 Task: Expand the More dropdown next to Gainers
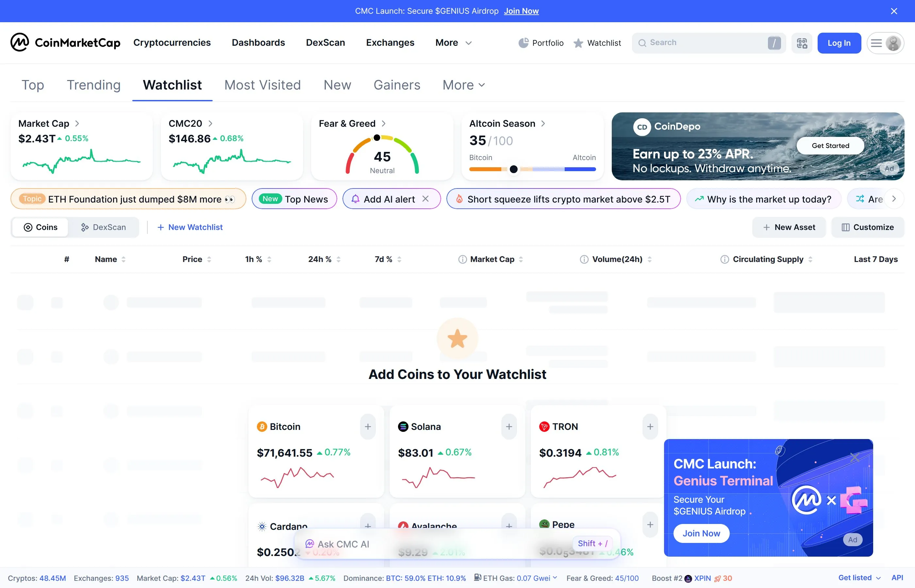464,85
